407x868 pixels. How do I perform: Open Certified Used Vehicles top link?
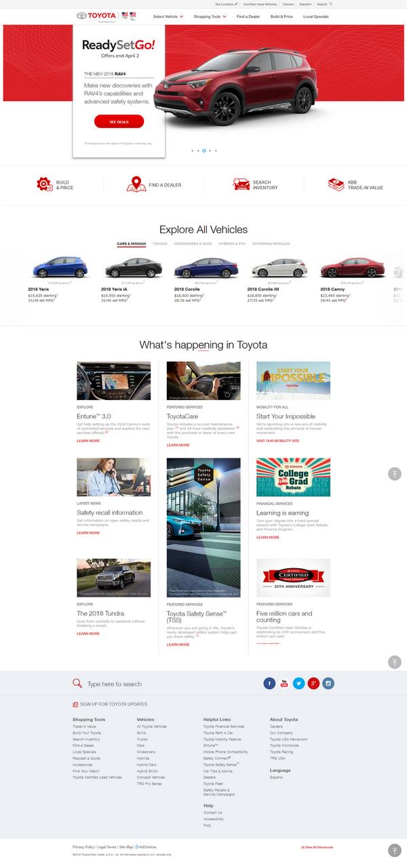click(260, 4)
